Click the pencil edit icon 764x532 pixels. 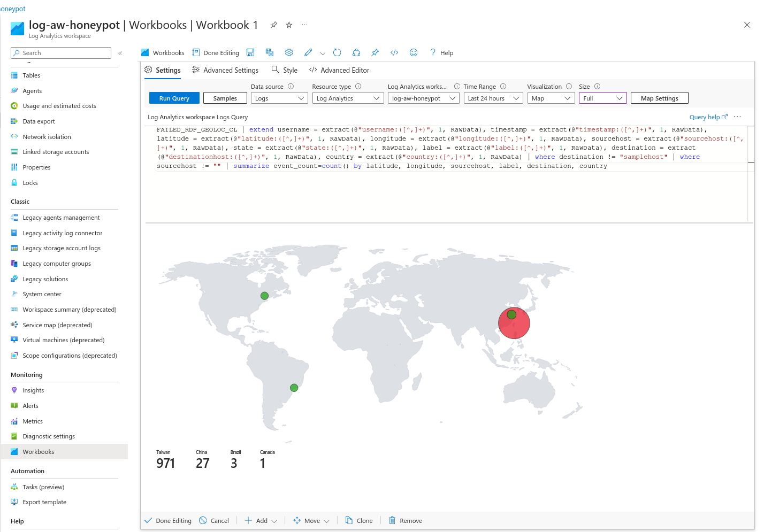[308, 52]
